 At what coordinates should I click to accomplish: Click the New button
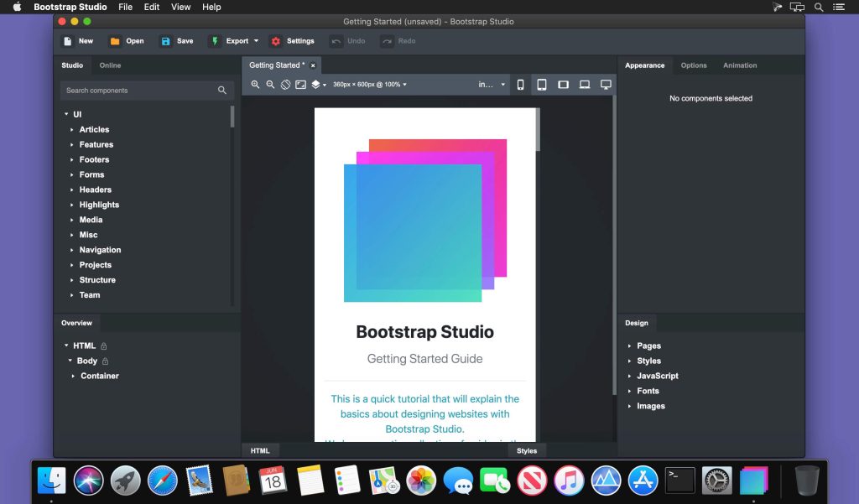pyautogui.click(x=76, y=40)
